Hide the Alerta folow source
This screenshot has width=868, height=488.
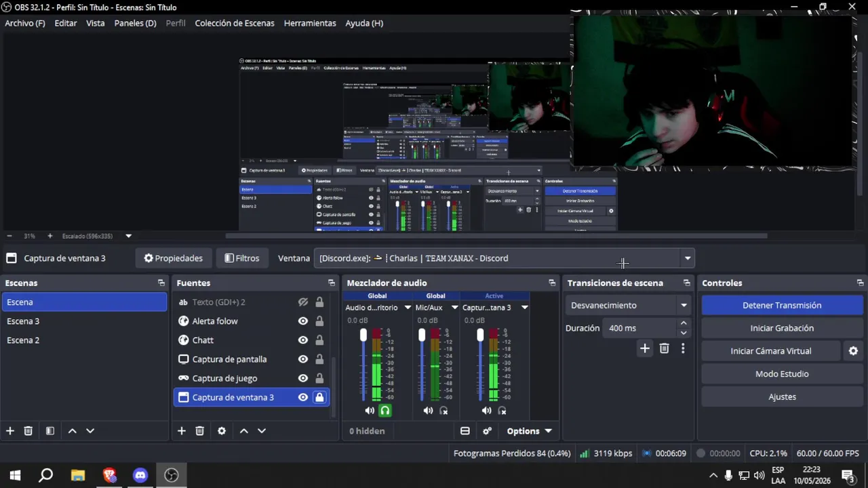[303, 321]
